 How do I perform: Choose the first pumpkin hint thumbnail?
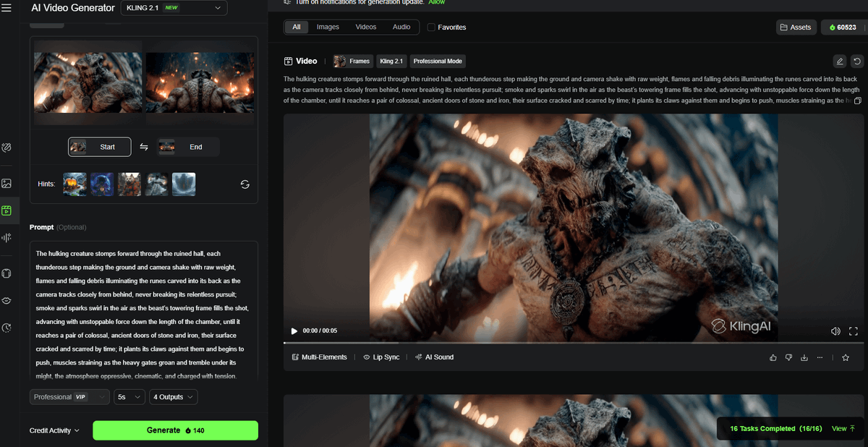click(75, 184)
